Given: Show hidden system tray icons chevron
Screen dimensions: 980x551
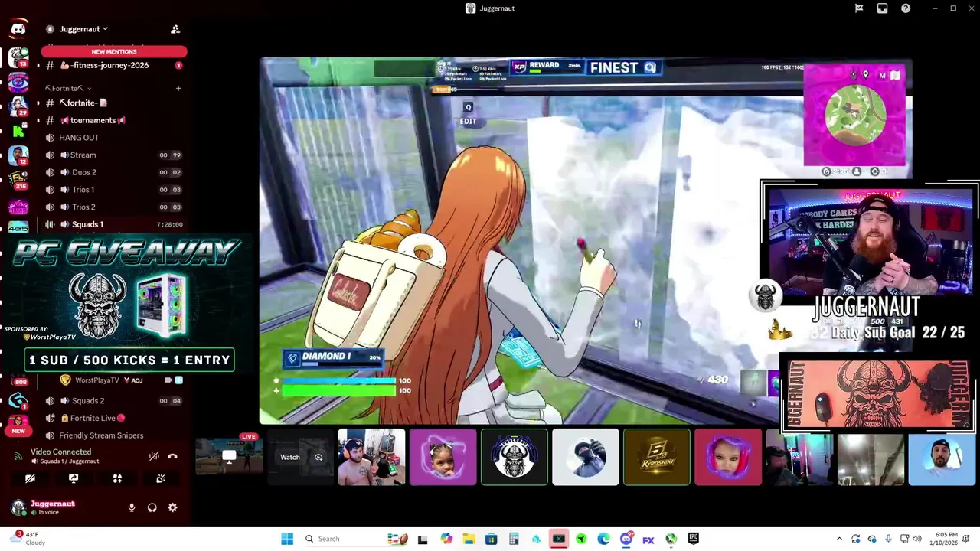Looking at the screenshot, I should point(839,539).
